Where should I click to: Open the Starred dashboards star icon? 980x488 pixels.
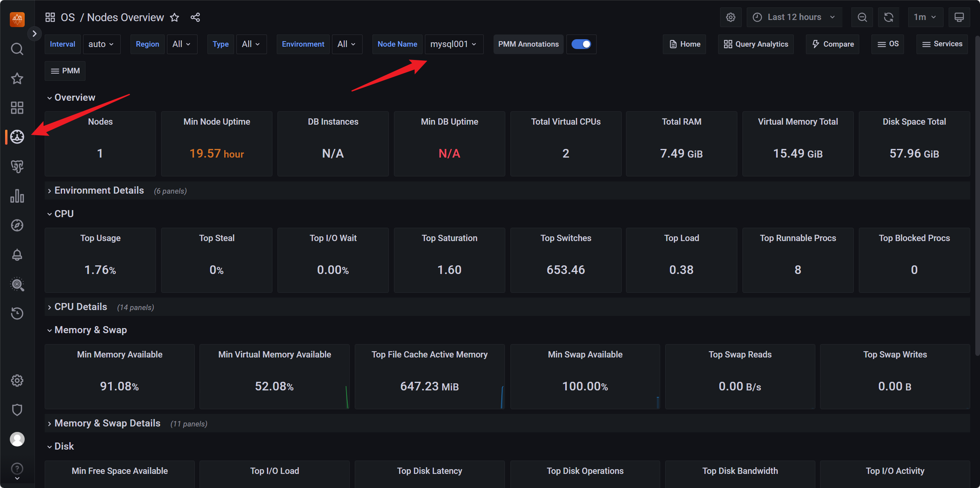[17, 78]
